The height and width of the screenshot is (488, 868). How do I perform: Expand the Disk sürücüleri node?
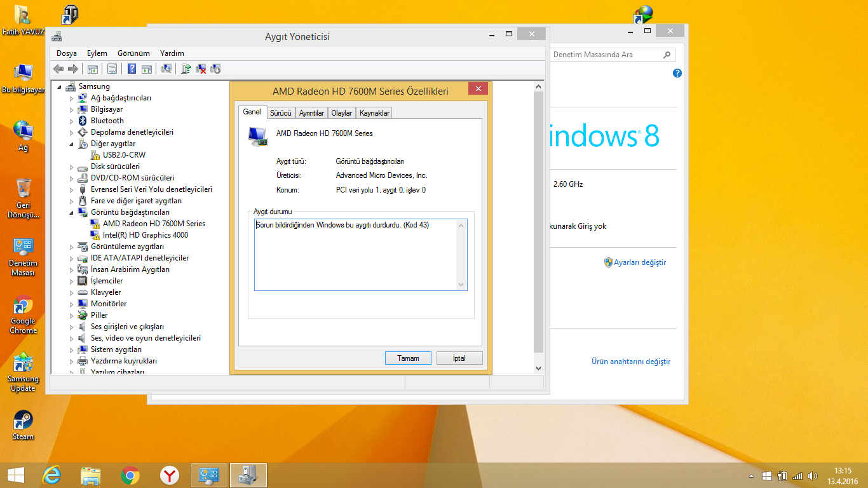tap(72, 167)
